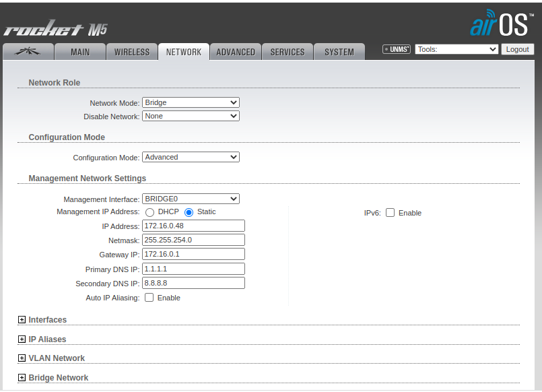This screenshot has width=542, height=392.
Task: Enable Auto IP Aliasing checkbox
Action: (149, 298)
